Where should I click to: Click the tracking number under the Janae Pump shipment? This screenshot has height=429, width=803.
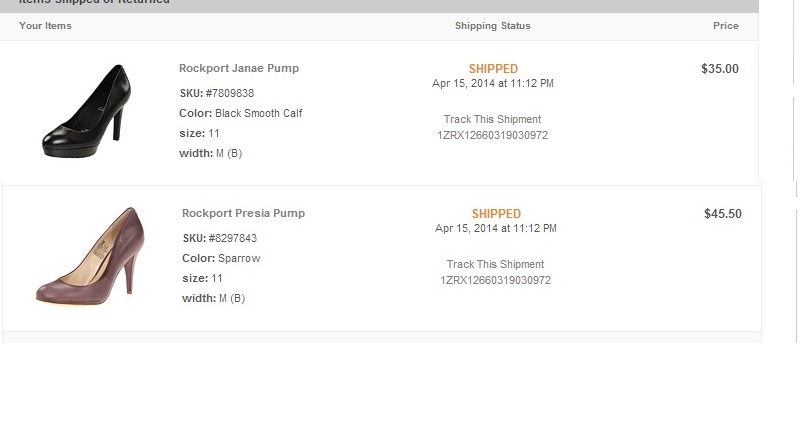492,136
